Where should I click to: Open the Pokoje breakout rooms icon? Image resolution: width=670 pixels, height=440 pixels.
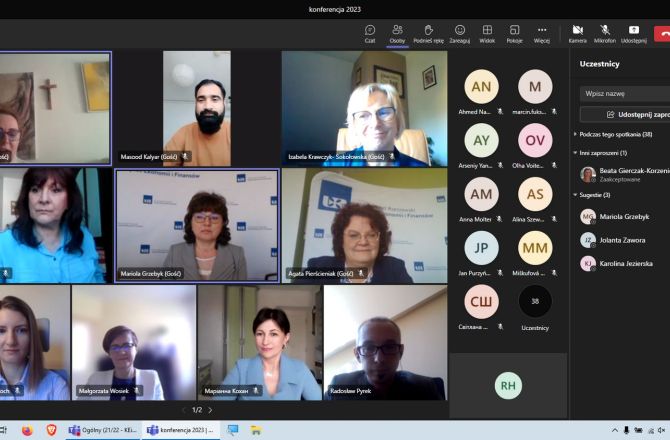tap(514, 33)
